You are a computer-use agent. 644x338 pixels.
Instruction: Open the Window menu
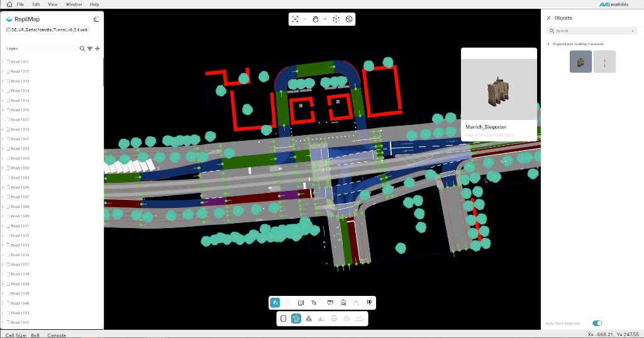(74, 4)
